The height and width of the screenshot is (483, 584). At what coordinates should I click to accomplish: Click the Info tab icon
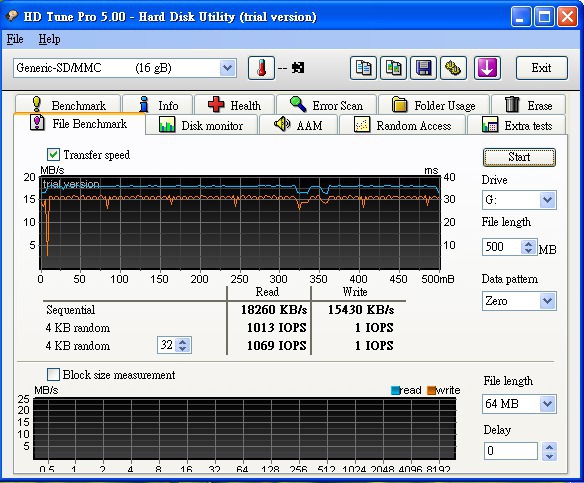(x=144, y=104)
